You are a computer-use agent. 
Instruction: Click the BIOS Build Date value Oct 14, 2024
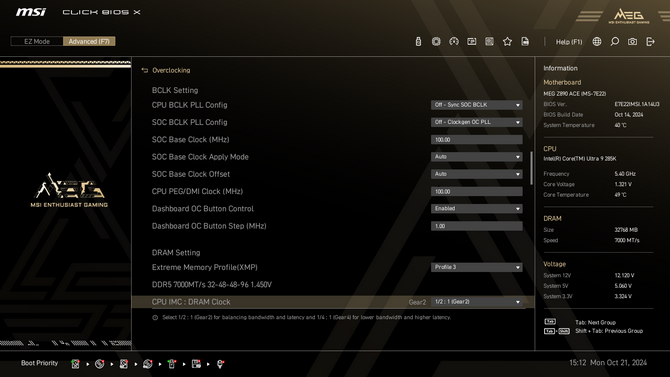click(x=629, y=115)
